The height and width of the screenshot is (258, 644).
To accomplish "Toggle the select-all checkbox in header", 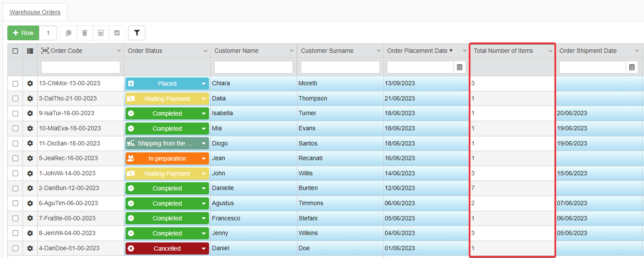I will tap(15, 51).
